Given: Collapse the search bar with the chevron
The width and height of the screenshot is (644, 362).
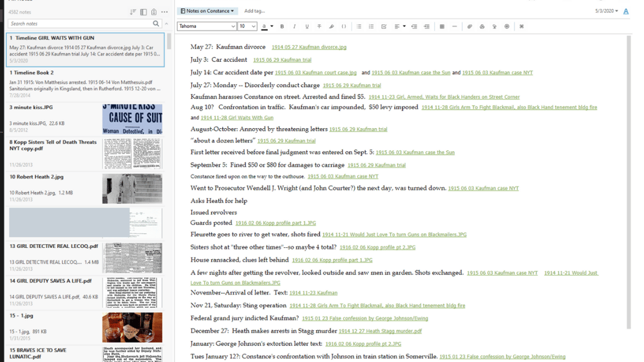Looking at the screenshot, I should (166, 24).
